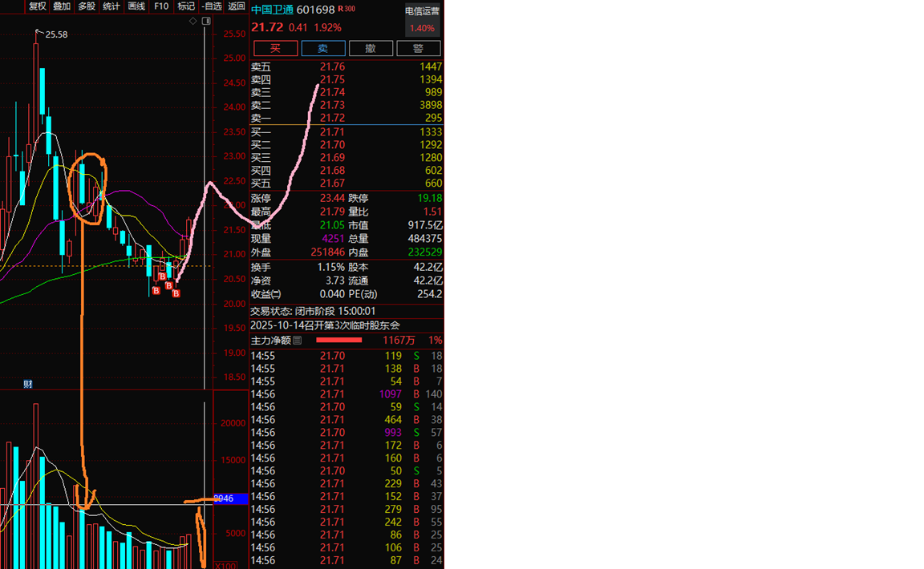Image resolution: width=924 pixels, height=569 pixels.
Task: Select 卖二 price 21.73
Action: (x=332, y=106)
